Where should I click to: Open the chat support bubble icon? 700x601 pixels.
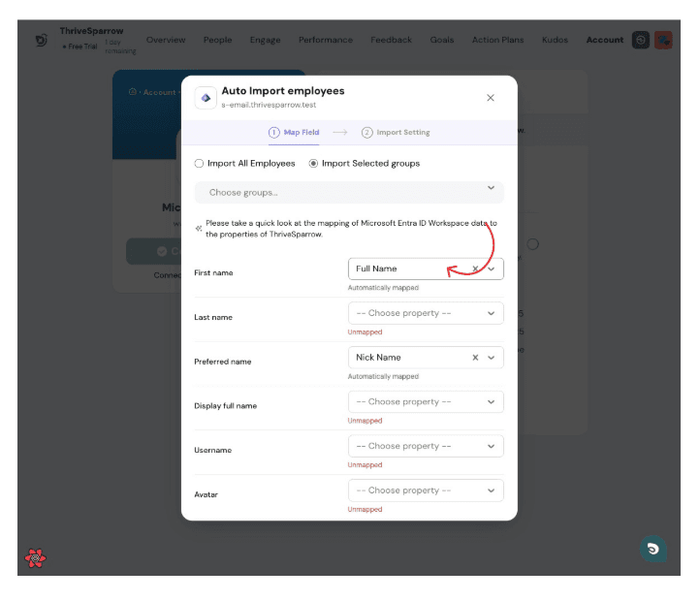(x=652, y=549)
